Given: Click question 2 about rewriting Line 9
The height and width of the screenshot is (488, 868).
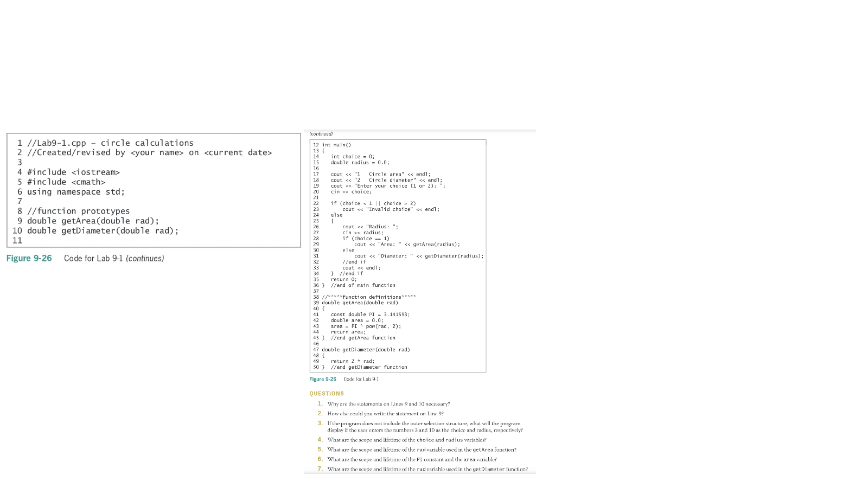Looking at the screenshot, I should coord(385,413).
